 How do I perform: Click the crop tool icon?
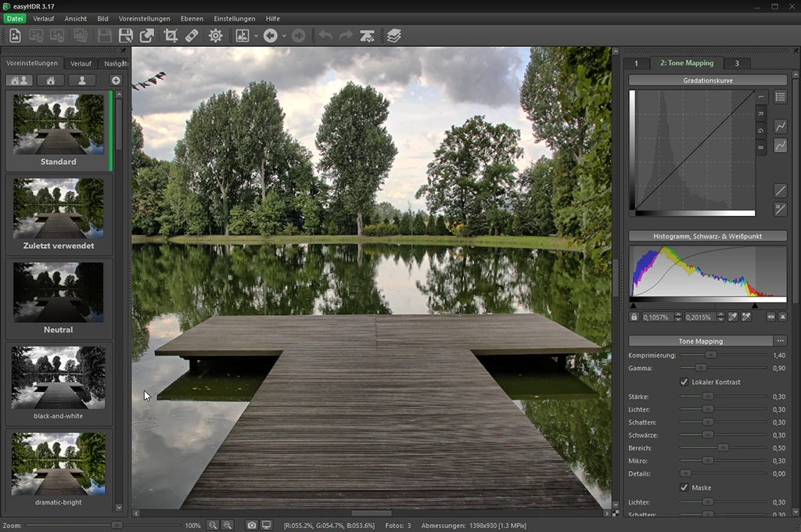point(171,35)
